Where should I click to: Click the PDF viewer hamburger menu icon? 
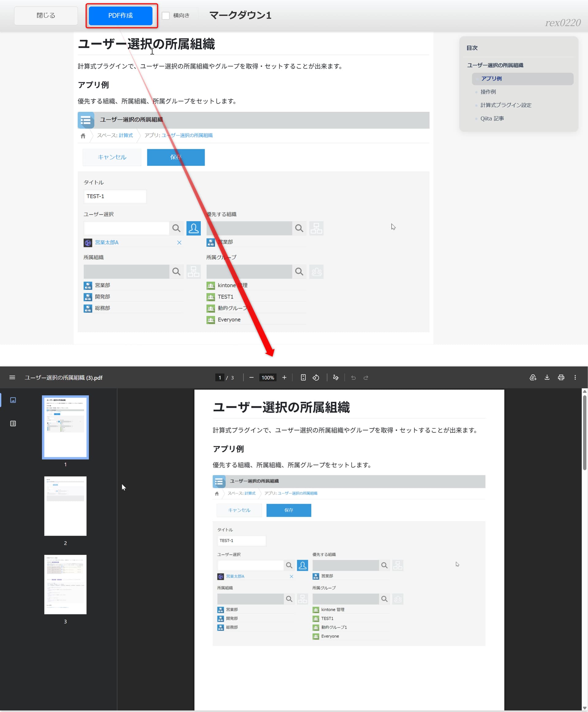(x=12, y=377)
